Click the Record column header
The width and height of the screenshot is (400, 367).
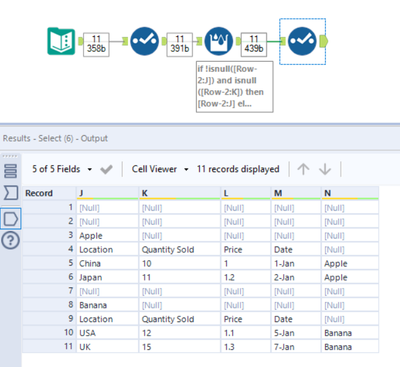[x=49, y=193]
